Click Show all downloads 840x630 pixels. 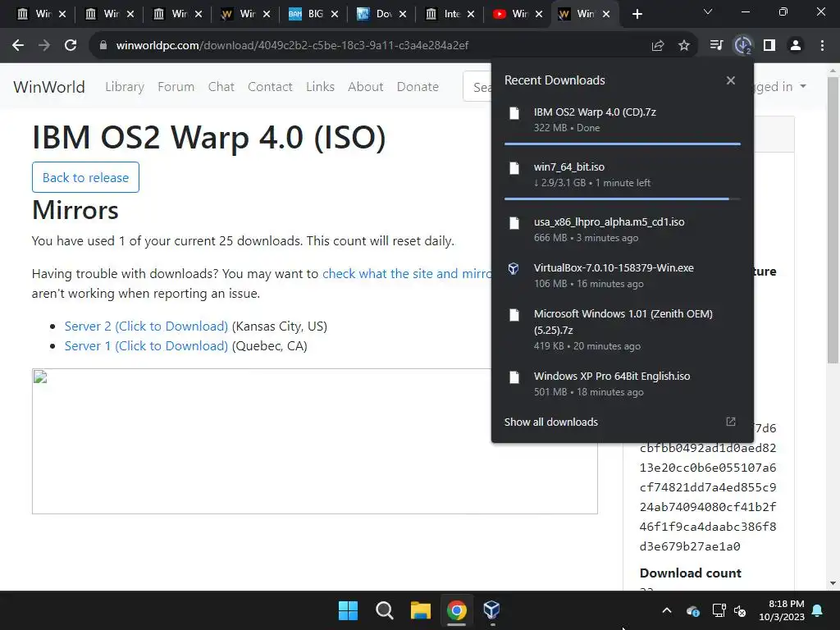click(550, 422)
